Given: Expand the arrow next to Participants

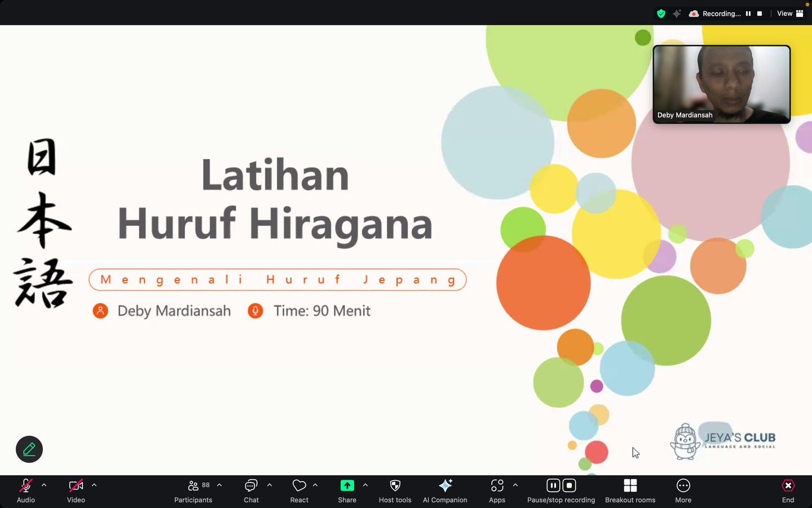Looking at the screenshot, I should pos(219,485).
